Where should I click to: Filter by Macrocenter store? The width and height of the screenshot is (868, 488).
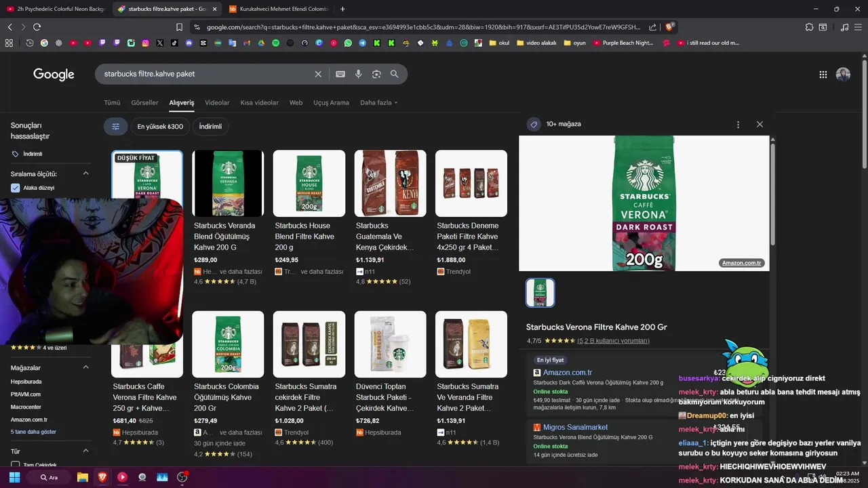[26, 407]
